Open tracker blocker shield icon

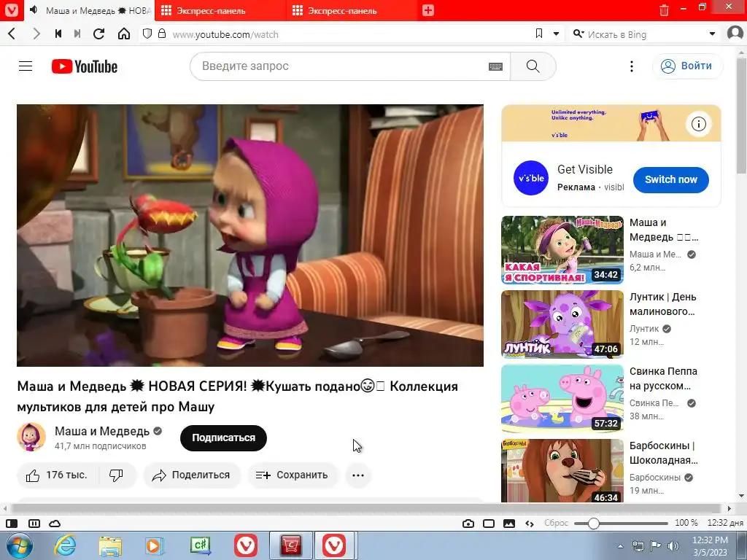(147, 34)
